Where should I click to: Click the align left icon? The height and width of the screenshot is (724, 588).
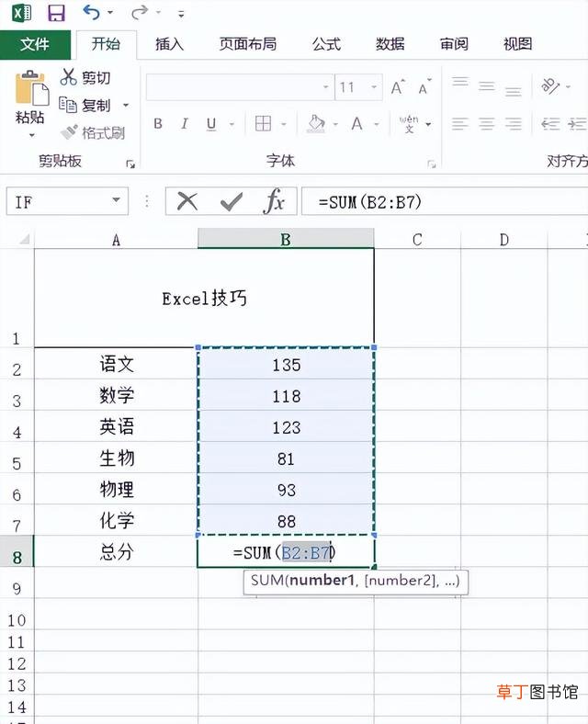pos(460,124)
